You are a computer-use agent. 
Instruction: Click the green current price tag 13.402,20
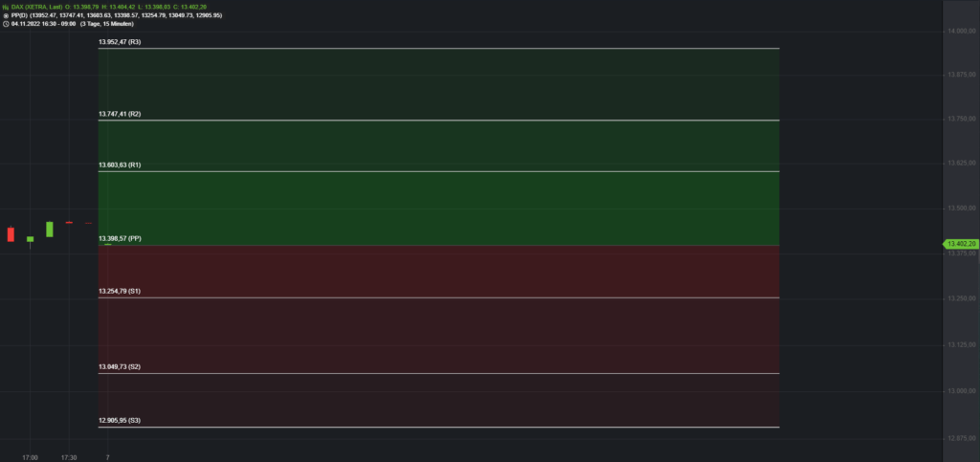(959, 244)
